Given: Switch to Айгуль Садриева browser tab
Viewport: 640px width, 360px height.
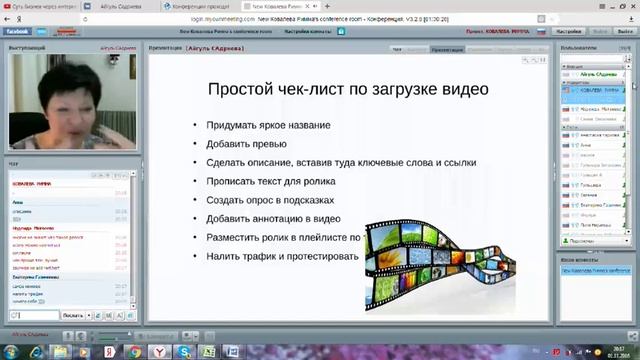Looking at the screenshot, I should coord(121,6).
